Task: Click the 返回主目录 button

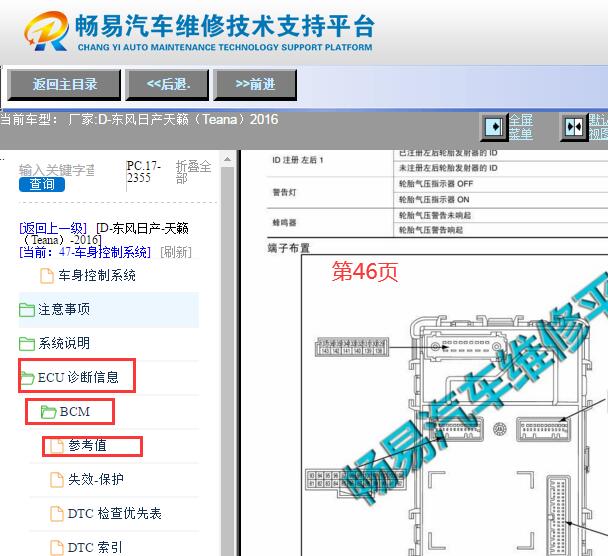Action: point(64,84)
